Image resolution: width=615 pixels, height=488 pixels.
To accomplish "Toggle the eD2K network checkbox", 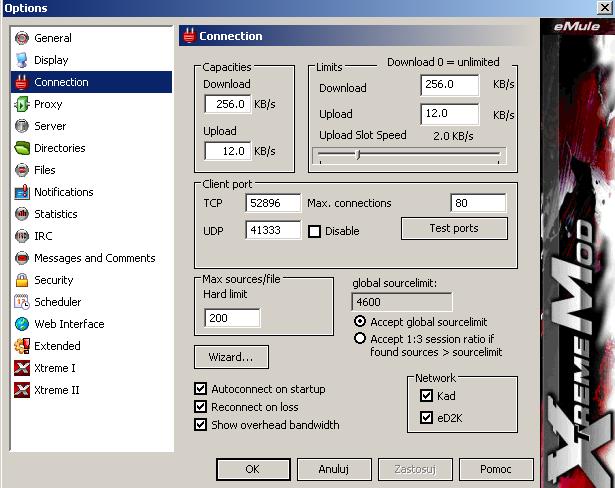I will tap(426, 417).
